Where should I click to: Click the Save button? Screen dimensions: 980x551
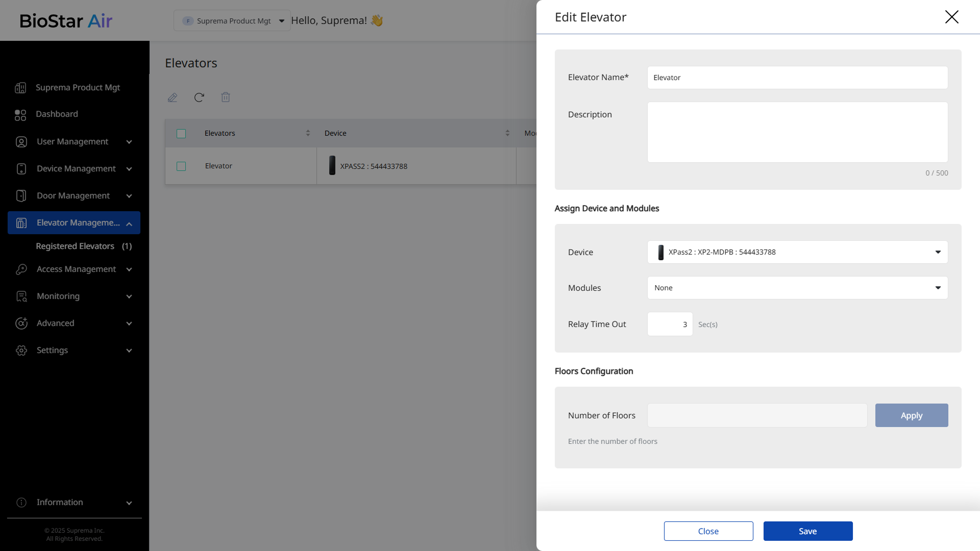[807, 531]
